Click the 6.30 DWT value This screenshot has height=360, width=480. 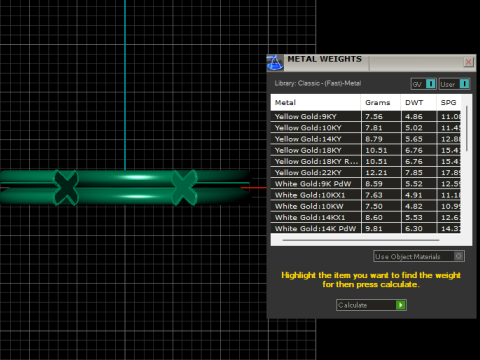coord(414,229)
